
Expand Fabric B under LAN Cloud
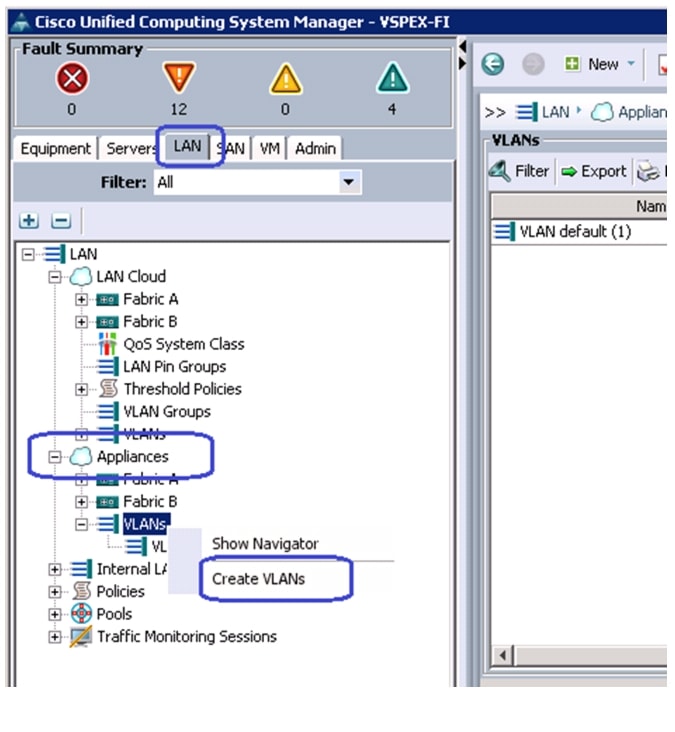pos(81,322)
